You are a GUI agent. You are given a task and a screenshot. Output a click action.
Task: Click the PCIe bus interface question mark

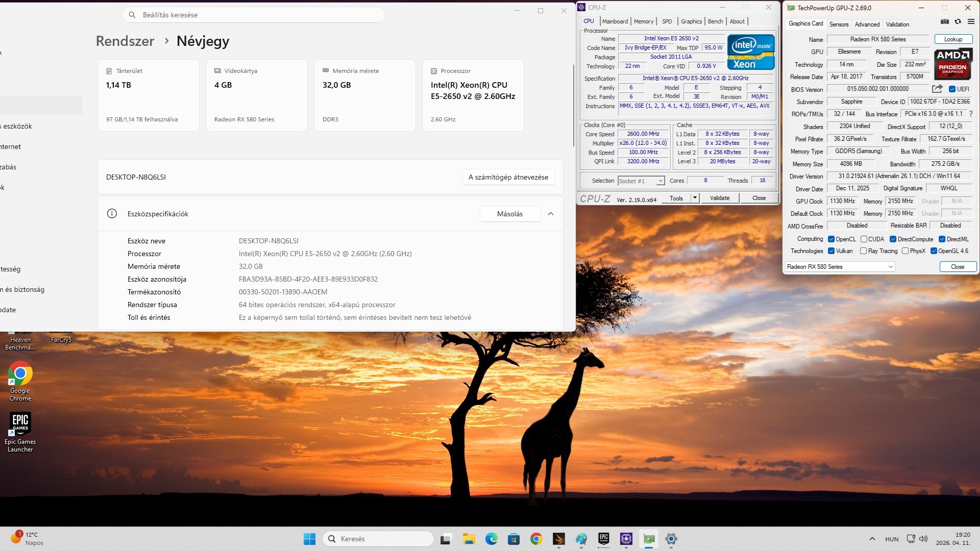pos(971,114)
